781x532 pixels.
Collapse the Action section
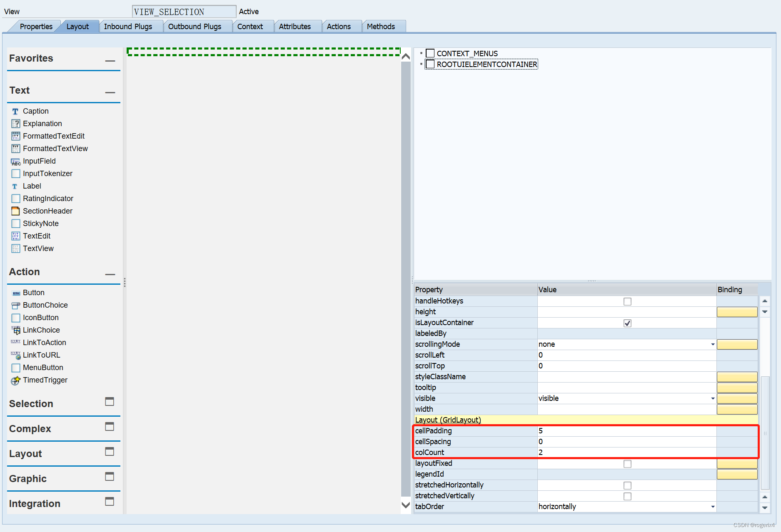coord(110,274)
